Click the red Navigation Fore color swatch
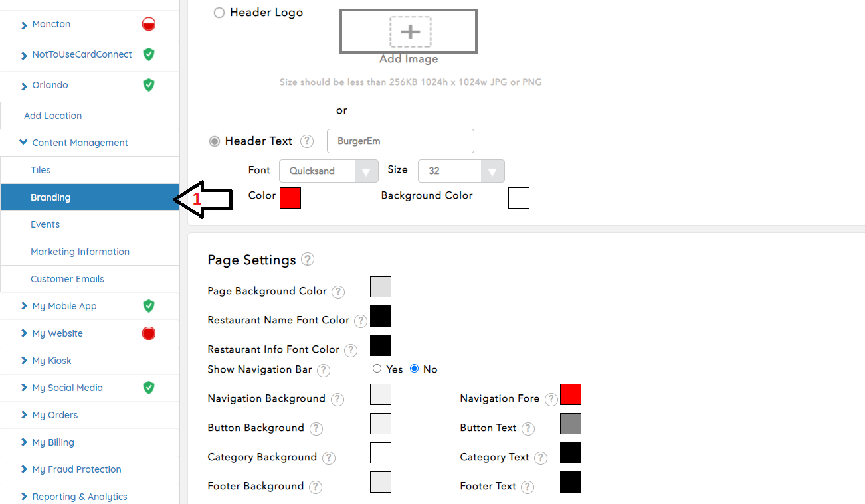 tap(570, 394)
